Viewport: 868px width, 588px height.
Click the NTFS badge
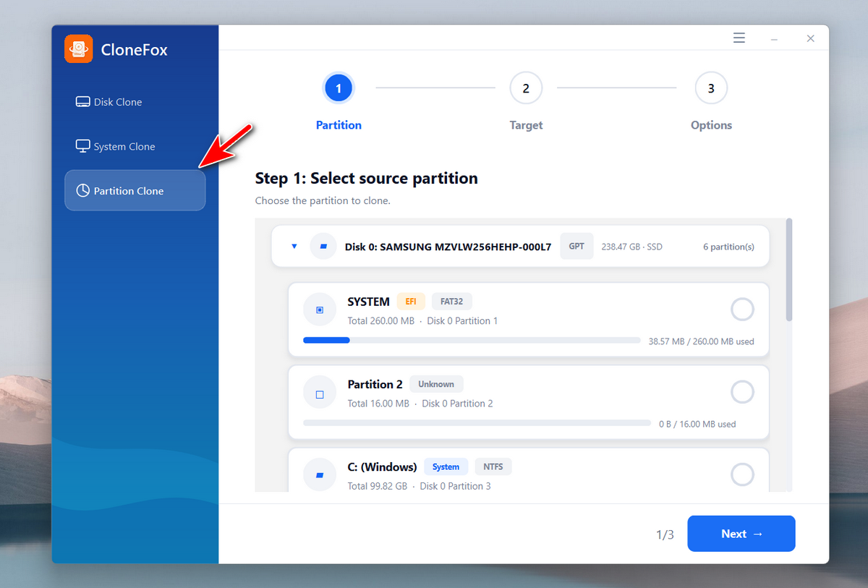coord(493,466)
